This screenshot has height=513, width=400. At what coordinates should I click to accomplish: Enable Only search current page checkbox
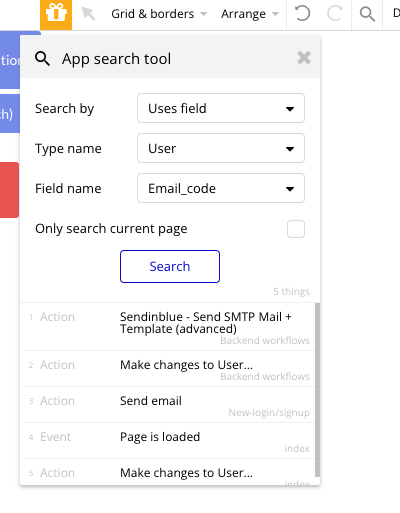click(296, 229)
